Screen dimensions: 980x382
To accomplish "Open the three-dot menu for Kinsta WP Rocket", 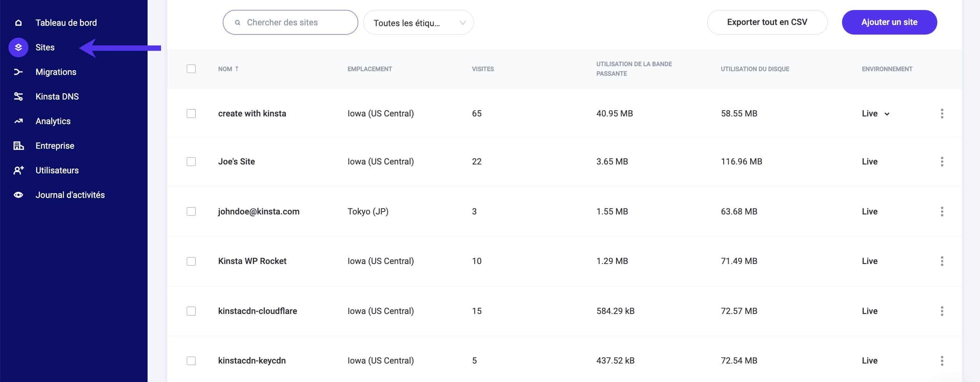I will pos(942,261).
